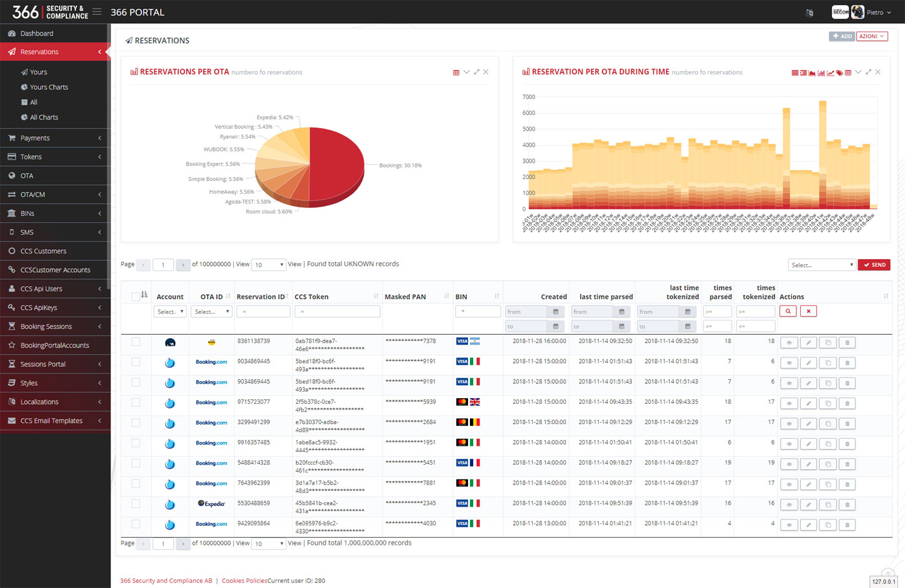View first row details with eye icon
Viewport: 905px width, 588px height.
click(x=789, y=343)
